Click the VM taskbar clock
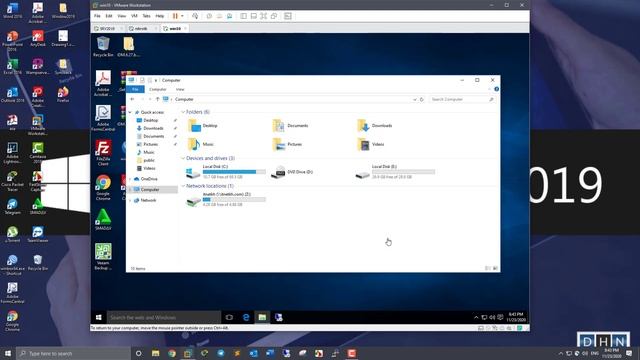The width and height of the screenshot is (640, 360). [x=516, y=317]
